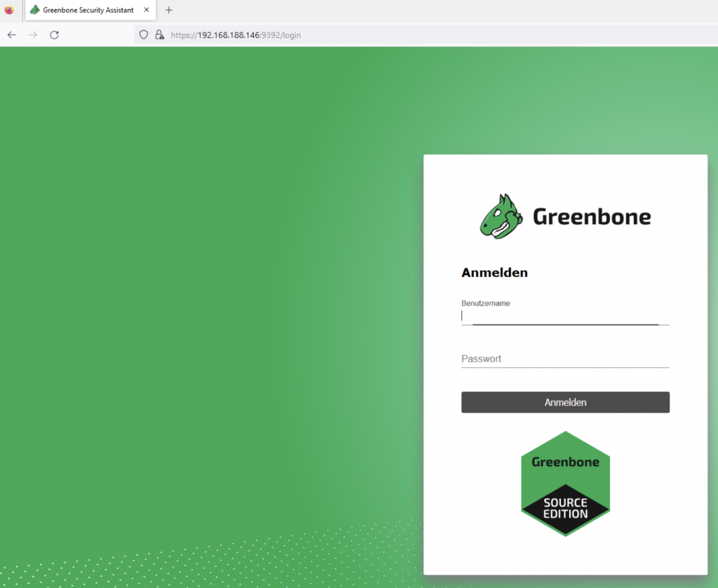
Task: Click the Greenbone favicon on the browser tab
Action: tap(34, 11)
